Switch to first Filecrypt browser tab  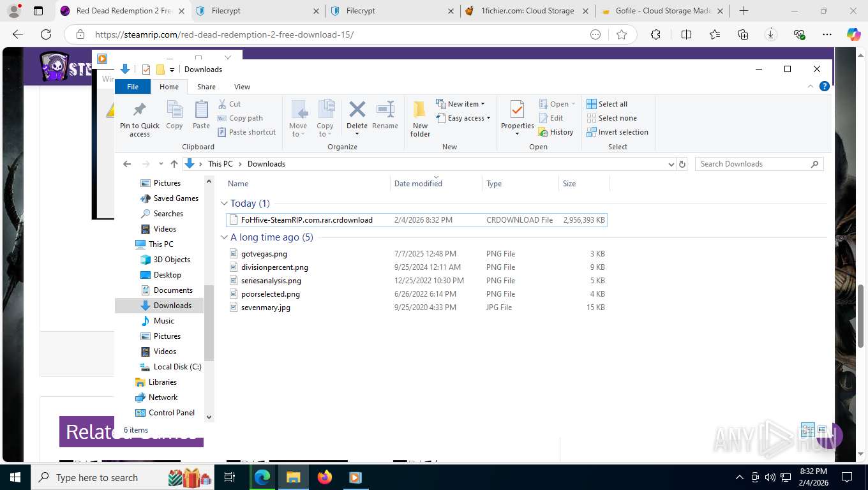pos(258,11)
